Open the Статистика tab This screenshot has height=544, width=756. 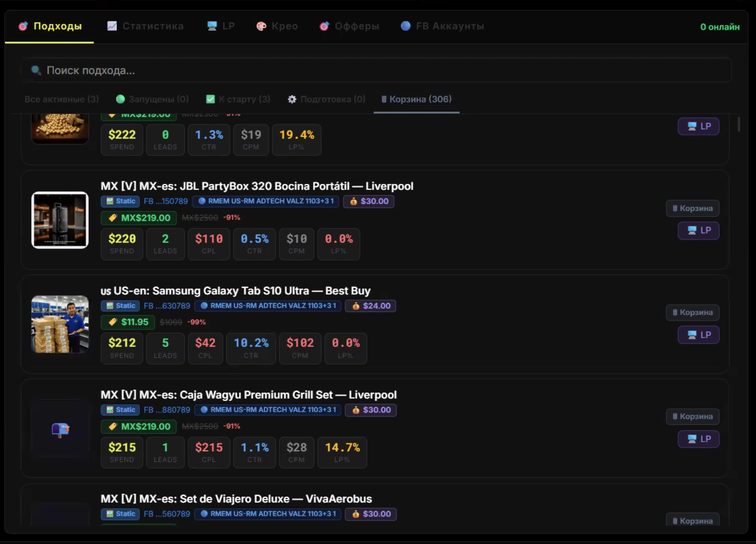point(145,26)
